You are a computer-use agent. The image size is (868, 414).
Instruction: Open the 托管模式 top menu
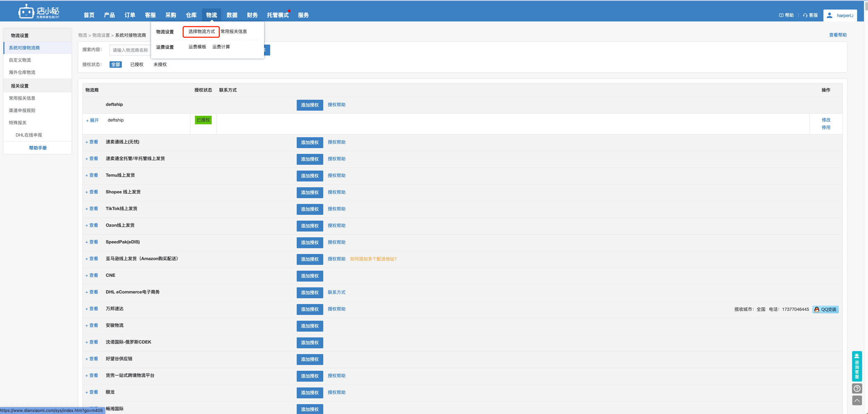pos(278,15)
